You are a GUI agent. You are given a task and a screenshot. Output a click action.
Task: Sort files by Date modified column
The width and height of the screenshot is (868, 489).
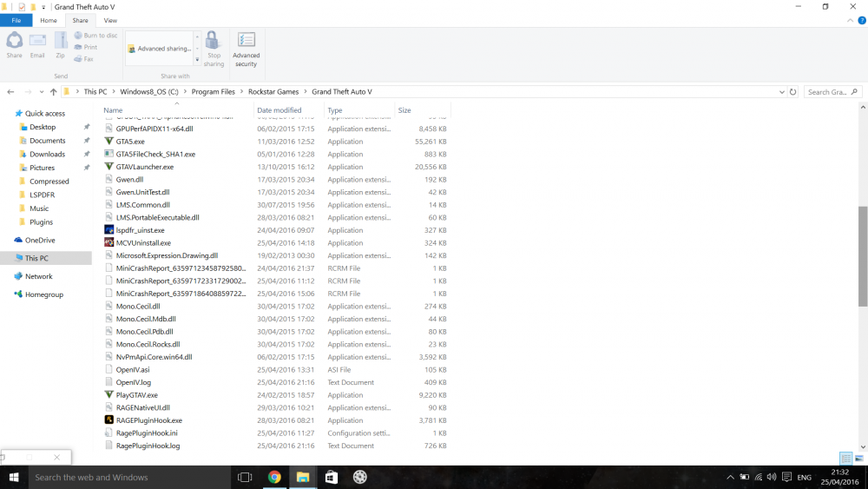click(x=279, y=110)
